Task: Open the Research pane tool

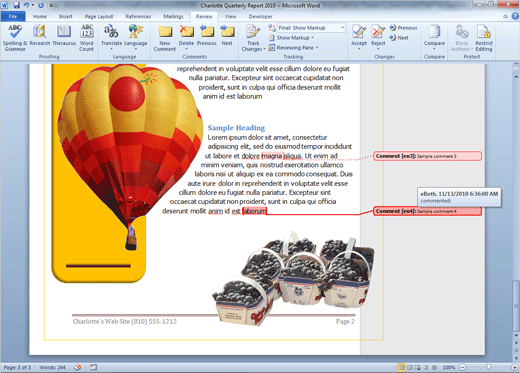Action: 40,35
